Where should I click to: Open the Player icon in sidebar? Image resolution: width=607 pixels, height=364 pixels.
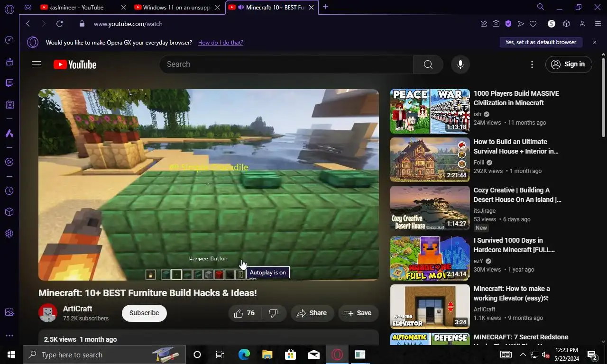click(9, 162)
